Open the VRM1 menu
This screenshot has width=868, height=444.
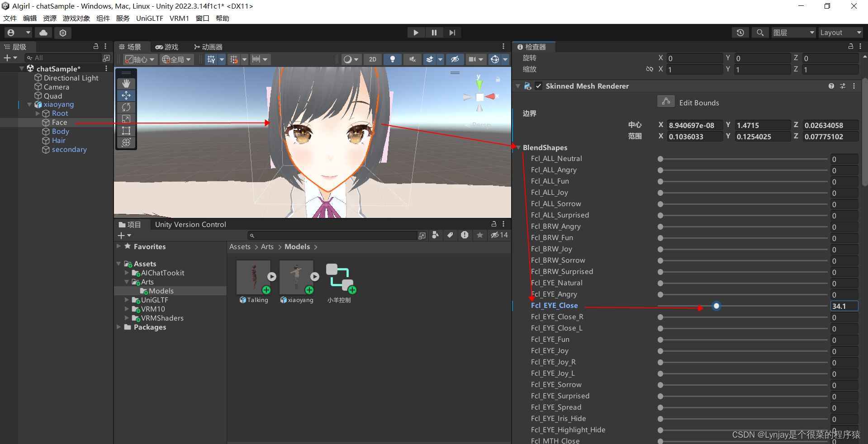coord(179,18)
